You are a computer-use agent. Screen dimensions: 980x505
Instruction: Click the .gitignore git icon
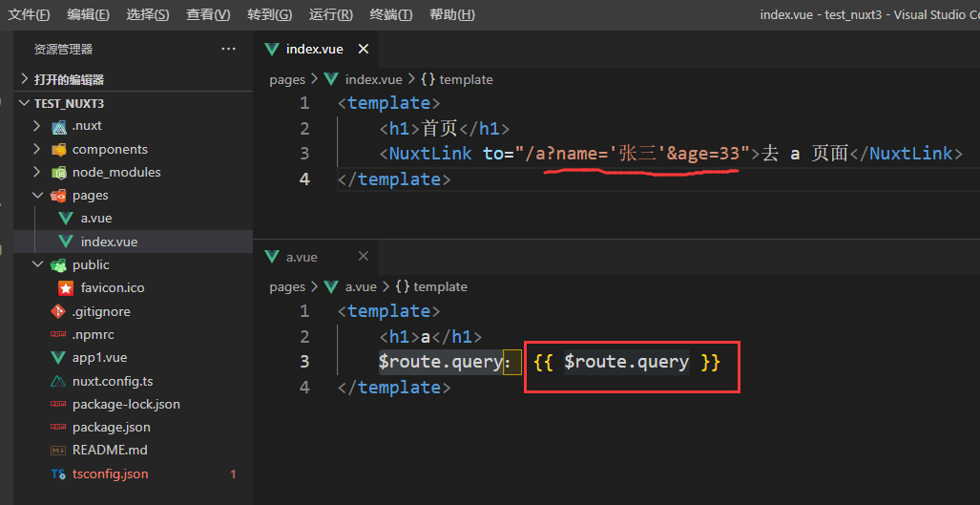click(x=58, y=311)
